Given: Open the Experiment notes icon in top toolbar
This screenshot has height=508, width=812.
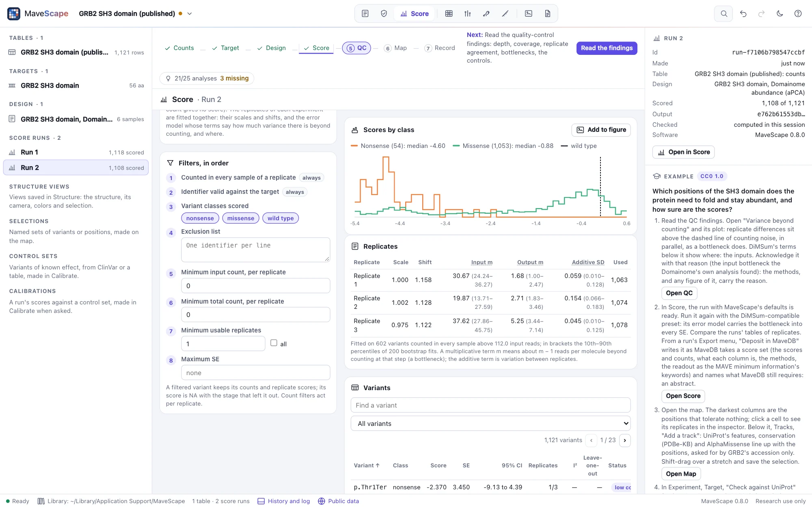Looking at the screenshot, I should 365,13.
